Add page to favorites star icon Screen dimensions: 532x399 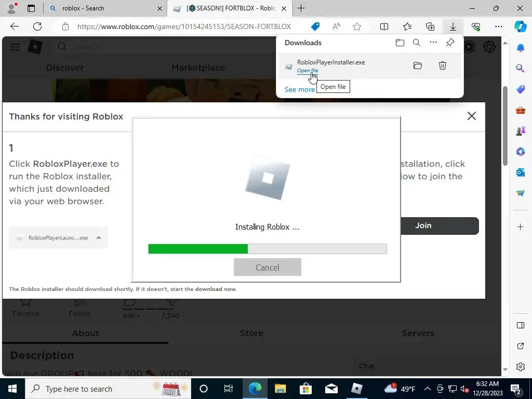[x=356, y=26]
